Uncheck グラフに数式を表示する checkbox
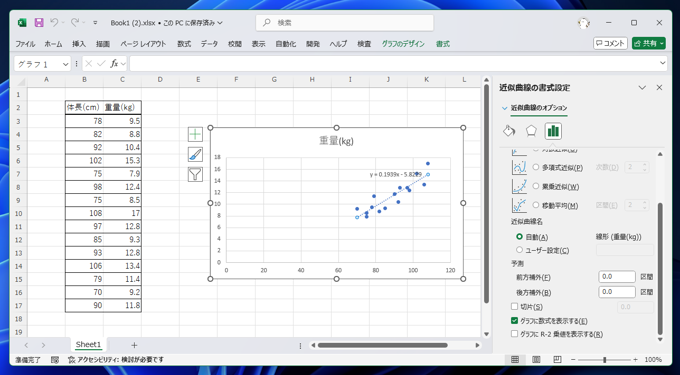 (x=514, y=321)
